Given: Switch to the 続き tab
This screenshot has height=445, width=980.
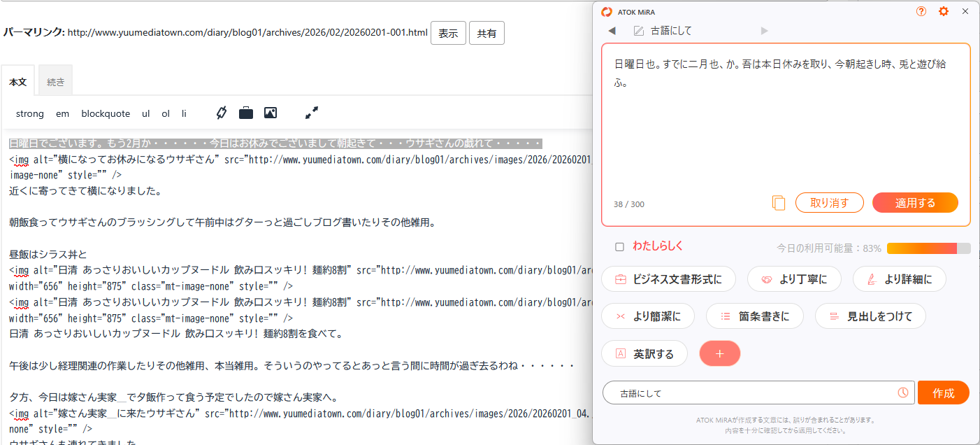Looking at the screenshot, I should tap(55, 80).
